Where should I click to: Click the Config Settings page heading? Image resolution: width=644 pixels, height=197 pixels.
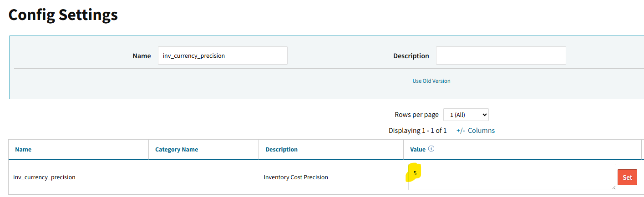[63, 15]
